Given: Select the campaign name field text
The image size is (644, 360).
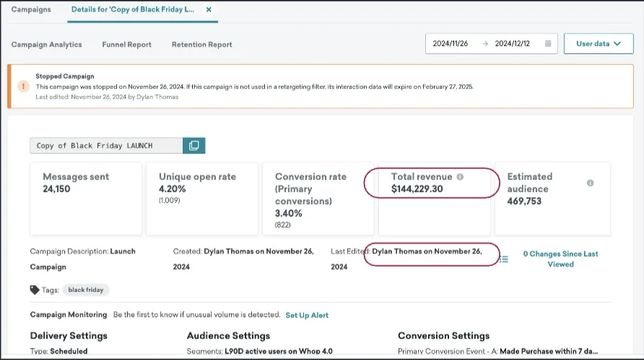Looking at the screenshot, I should [x=106, y=145].
